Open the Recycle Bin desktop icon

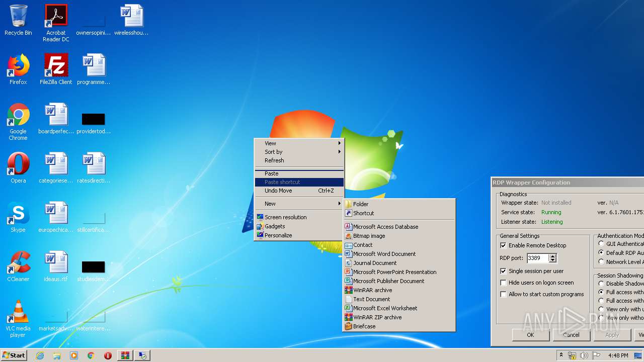pyautogui.click(x=18, y=20)
